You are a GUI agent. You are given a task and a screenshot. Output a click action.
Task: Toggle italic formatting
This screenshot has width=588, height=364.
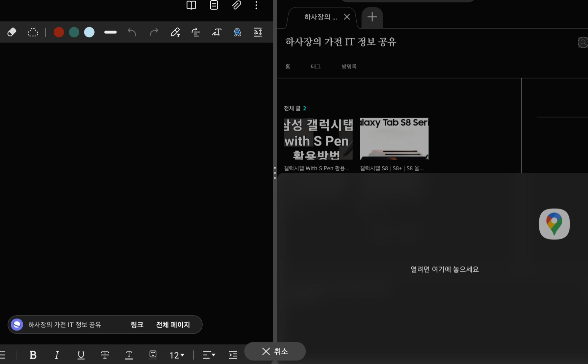pyautogui.click(x=57, y=355)
